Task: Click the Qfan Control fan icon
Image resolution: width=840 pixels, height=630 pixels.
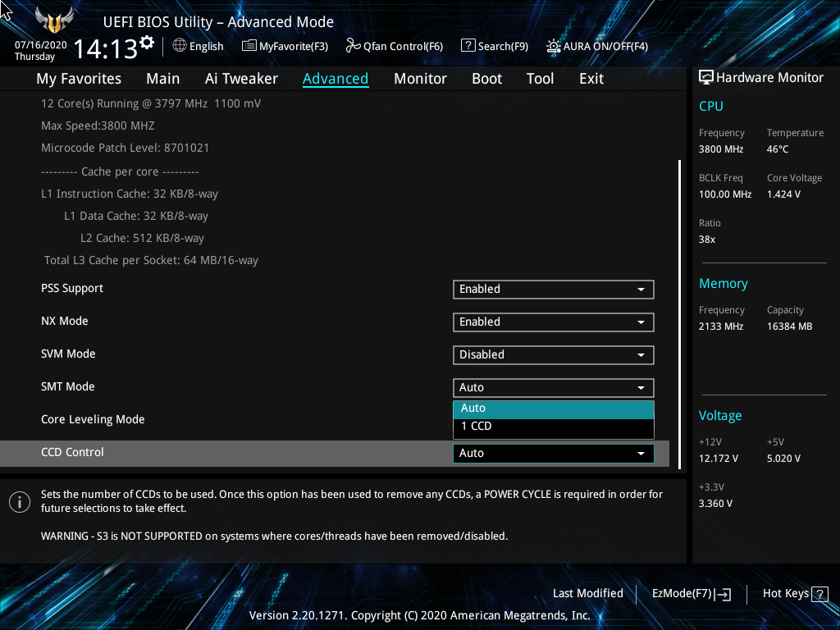Action: click(x=353, y=46)
